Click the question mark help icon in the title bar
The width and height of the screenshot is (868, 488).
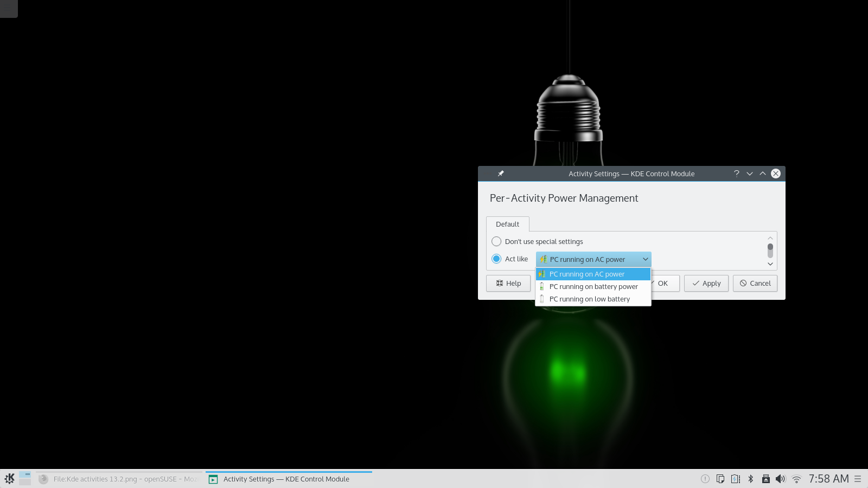pos(736,174)
